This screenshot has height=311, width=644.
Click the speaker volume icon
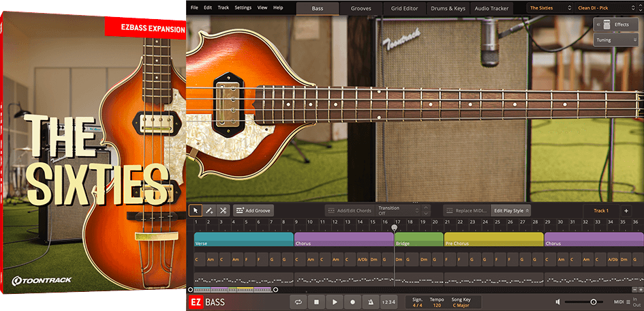[558, 302]
